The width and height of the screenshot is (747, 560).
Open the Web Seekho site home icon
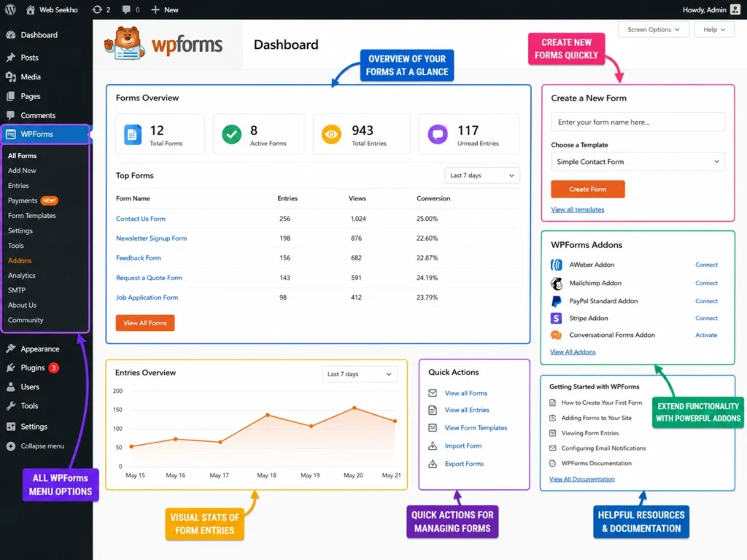pos(30,9)
